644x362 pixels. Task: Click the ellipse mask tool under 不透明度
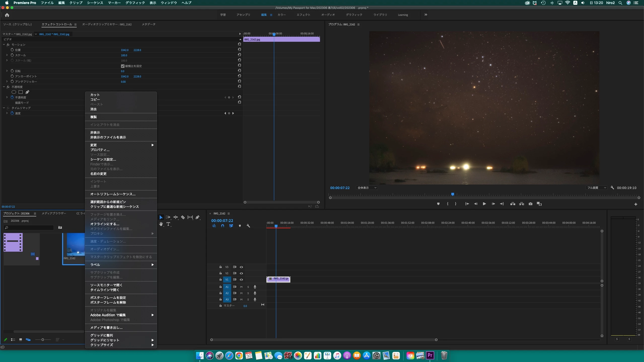(x=14, y=92)
